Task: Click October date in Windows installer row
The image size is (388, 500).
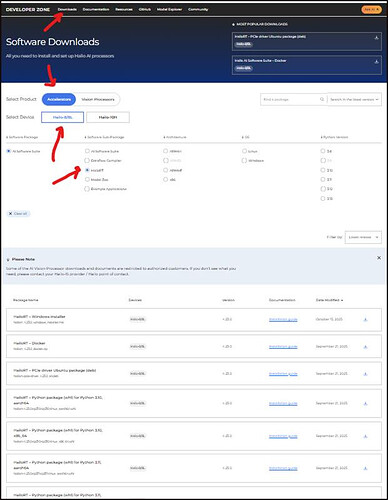Action: coord(329,319)
